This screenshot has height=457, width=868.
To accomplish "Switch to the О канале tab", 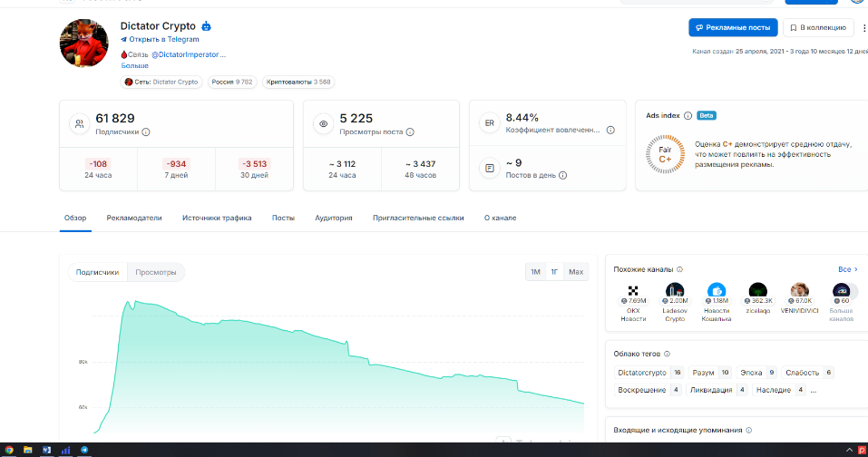I will coord(500,218).
